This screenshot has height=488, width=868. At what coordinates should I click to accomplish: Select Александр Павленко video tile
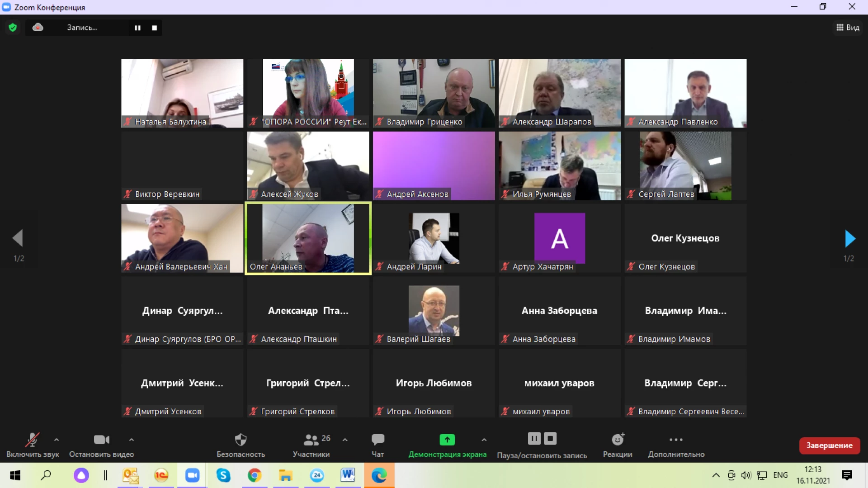pos(685,93)
